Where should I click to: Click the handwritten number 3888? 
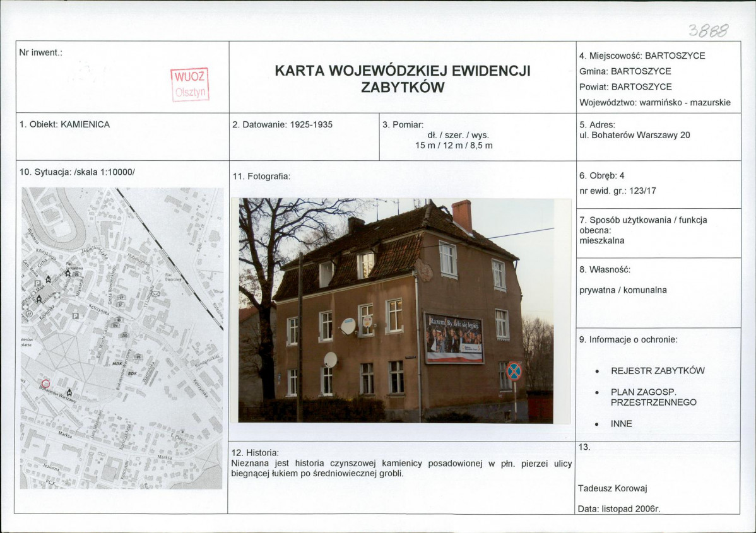[708, 30]
